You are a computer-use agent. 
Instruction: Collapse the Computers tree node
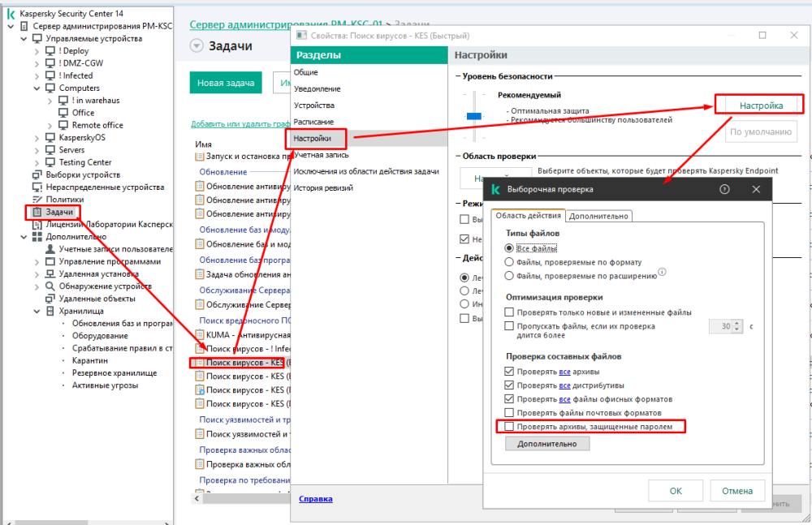coord(37,88)
